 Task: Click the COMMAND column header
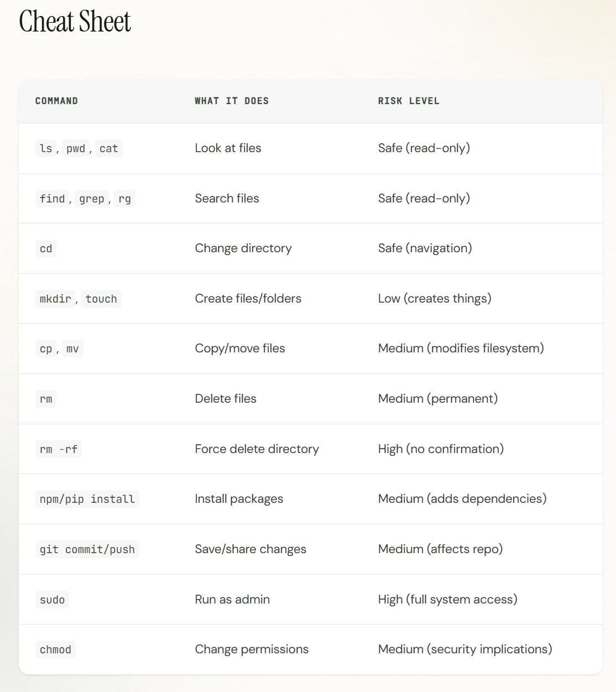point(56,101)
